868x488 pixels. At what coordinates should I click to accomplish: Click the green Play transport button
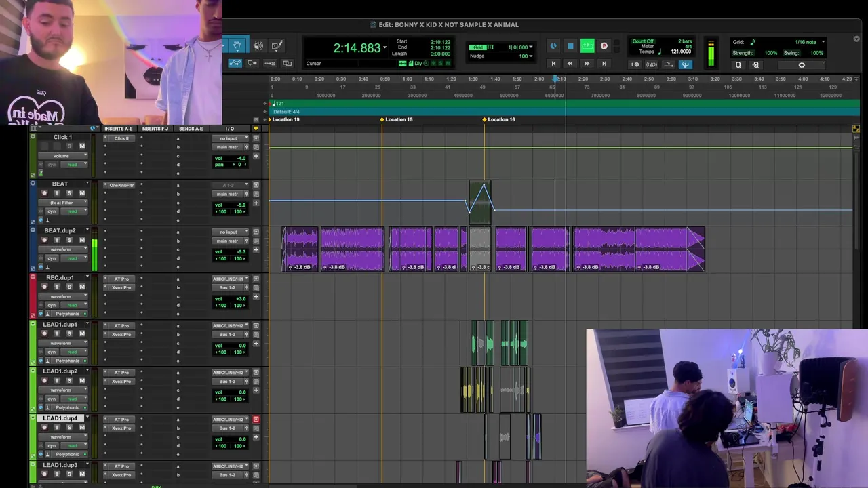coord(587,46)
